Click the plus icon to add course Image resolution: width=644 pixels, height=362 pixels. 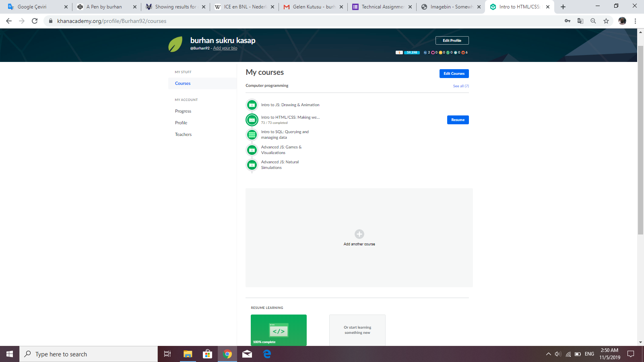pos(359,234)
